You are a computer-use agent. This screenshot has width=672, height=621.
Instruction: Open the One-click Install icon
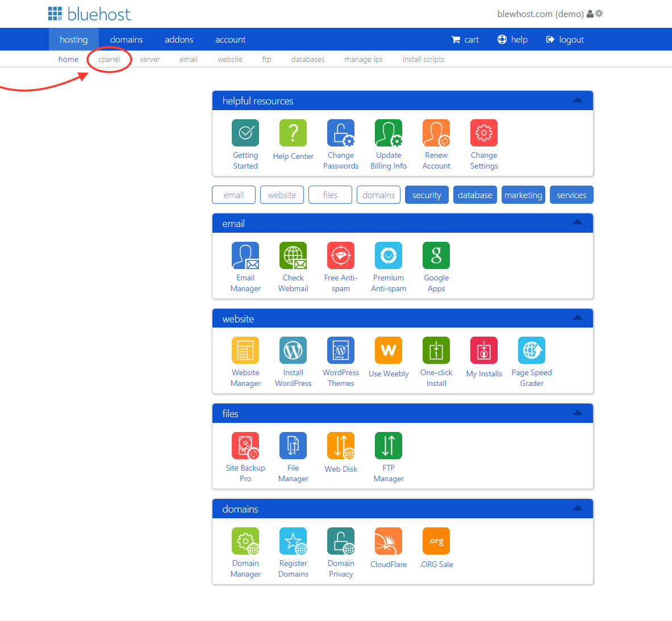pyautogui.click(x=436, y=350)
